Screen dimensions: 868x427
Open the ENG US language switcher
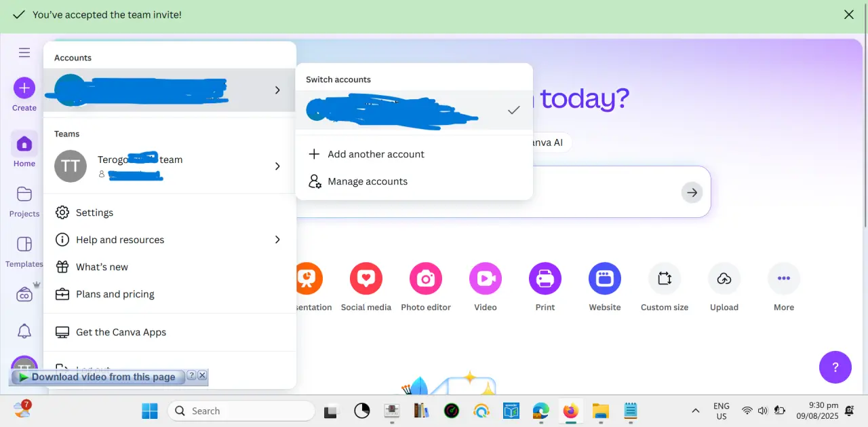coord(722,411)
